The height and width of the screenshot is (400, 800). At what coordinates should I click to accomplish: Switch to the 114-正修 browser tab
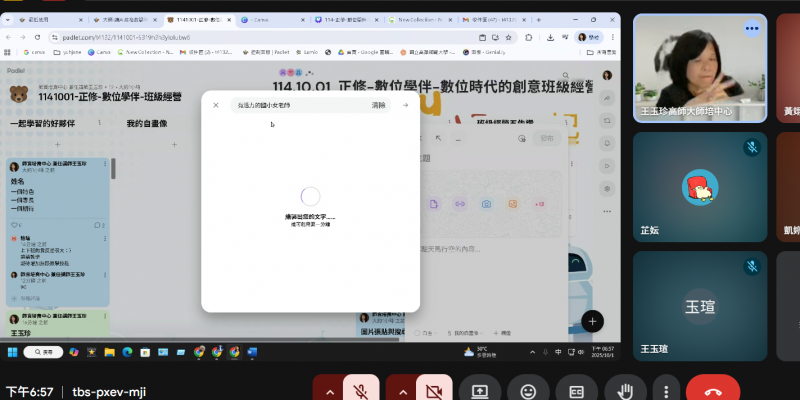click(x=347, y=20)
